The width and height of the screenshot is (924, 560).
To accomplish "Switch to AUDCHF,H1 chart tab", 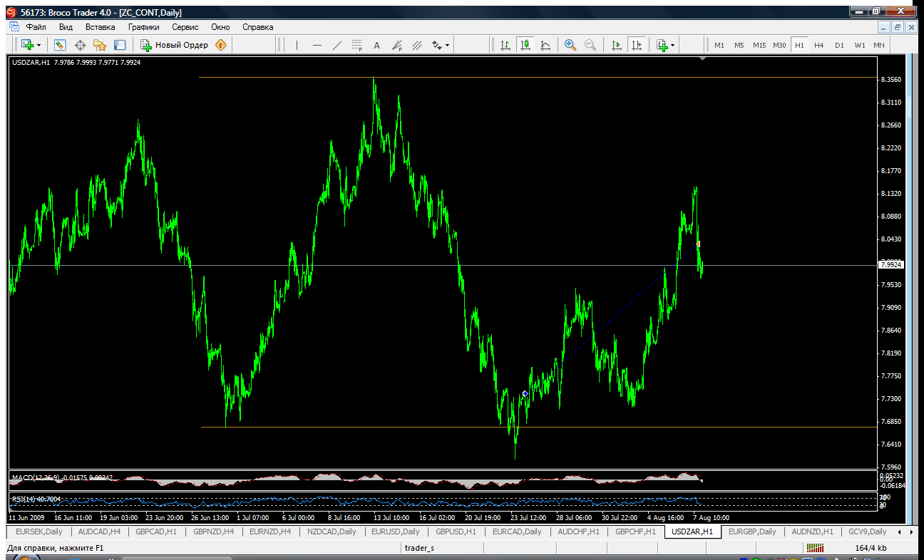I will click(x=578, y=532).
